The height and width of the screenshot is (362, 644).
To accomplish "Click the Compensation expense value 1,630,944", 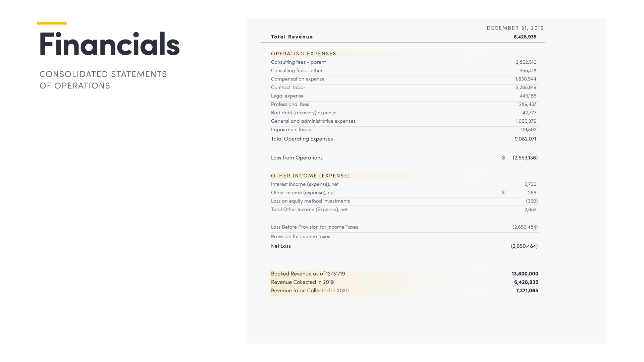I will [526, 79].
